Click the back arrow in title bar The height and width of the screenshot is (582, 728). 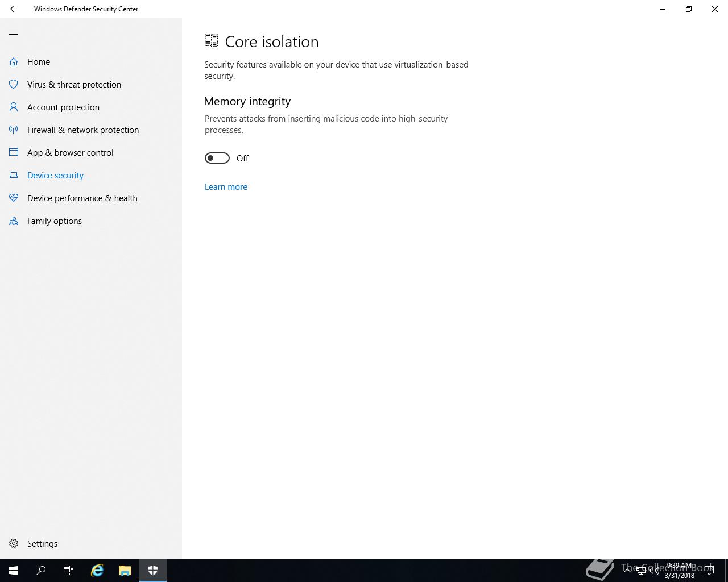point(14,9)
